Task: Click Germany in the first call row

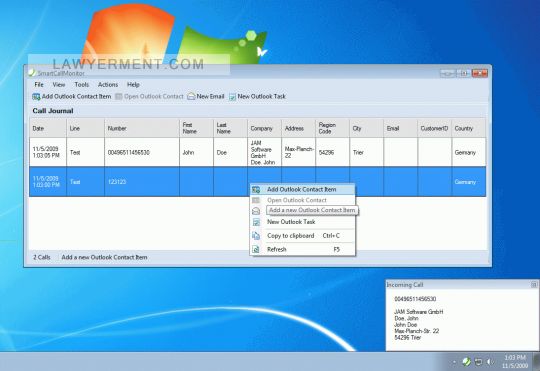Action: pyautogui.click(x=469, y=152)
